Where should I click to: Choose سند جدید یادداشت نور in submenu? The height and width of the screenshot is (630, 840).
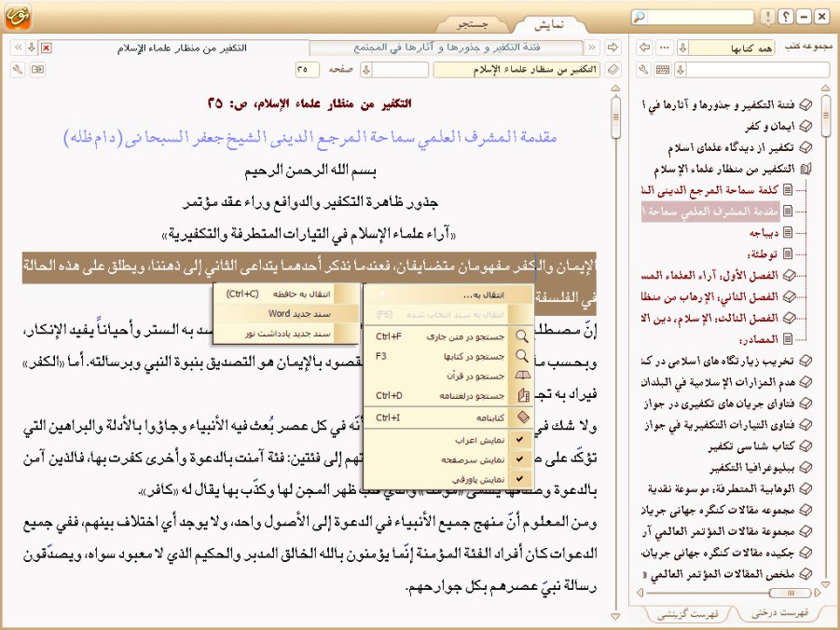pyautogui.click(x=286, y=334)
